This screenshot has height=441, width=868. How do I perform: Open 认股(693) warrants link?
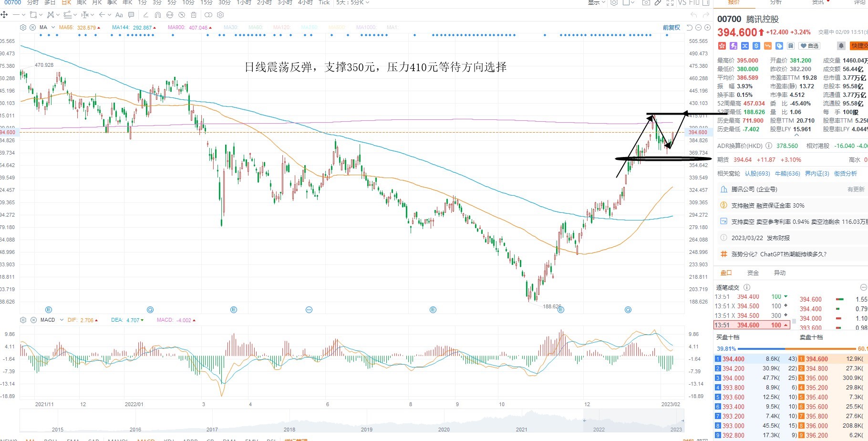[757, 173]
